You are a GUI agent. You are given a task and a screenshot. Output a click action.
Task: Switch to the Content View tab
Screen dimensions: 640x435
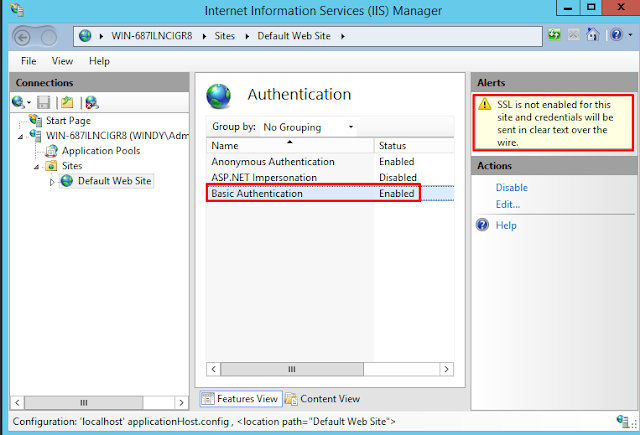coord(322,399)
